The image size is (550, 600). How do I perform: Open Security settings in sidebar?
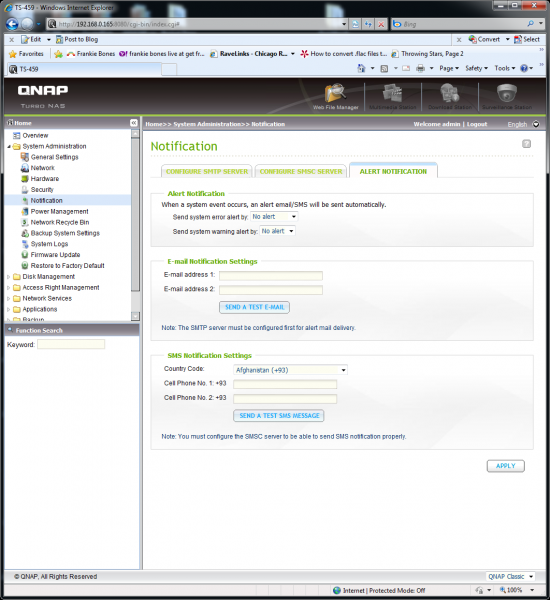coord(42,190)
